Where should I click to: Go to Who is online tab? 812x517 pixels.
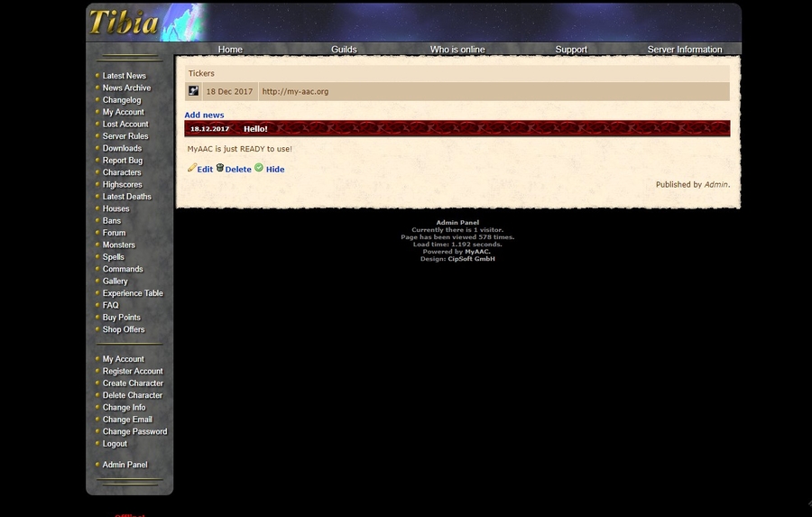[457, 50]
